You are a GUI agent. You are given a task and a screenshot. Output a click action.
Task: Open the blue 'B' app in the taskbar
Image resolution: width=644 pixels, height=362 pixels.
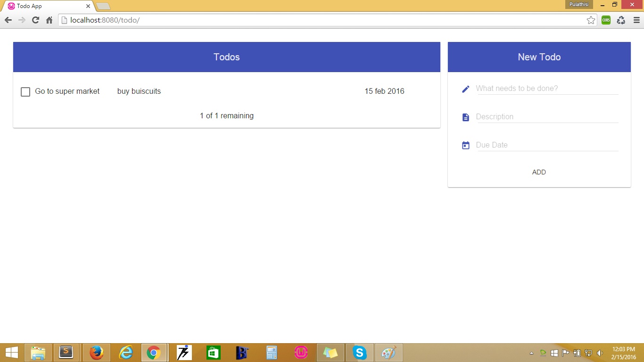(x=242, y=353)
